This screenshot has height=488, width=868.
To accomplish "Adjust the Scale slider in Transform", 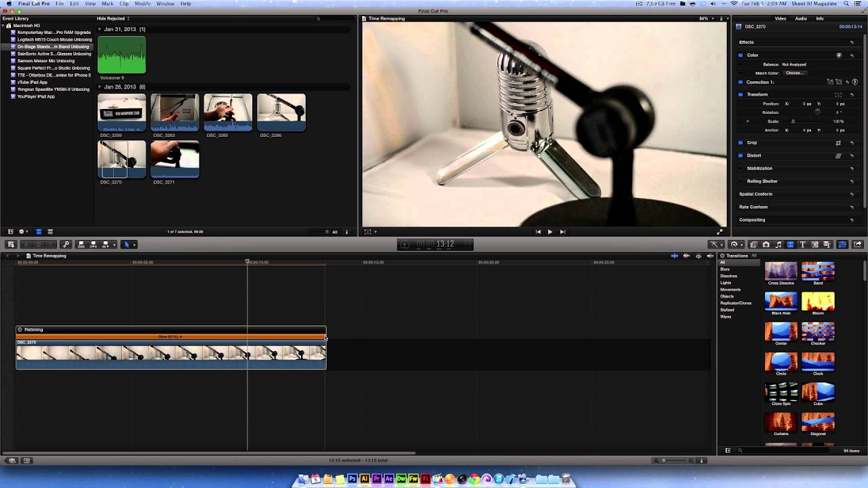I will [793, 121].
